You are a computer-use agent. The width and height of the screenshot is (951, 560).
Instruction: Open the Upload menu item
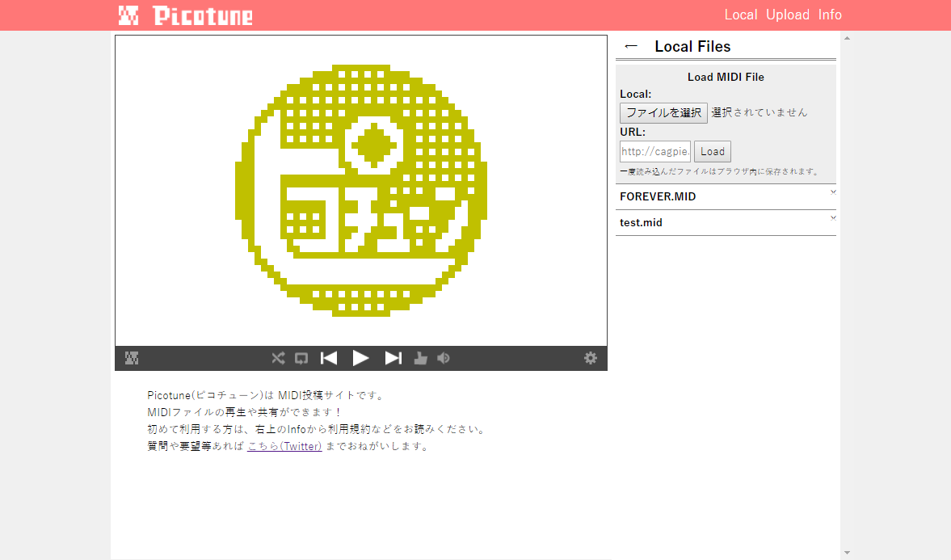click(787, 15)
